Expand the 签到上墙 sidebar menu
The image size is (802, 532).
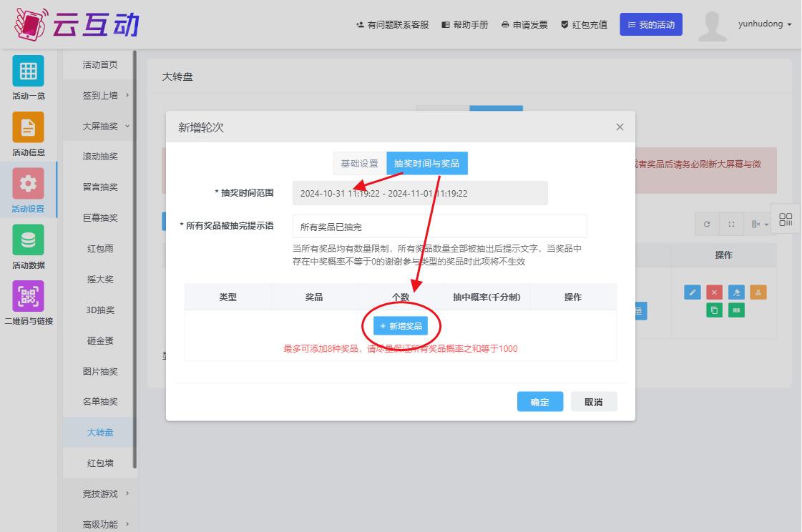105,95
